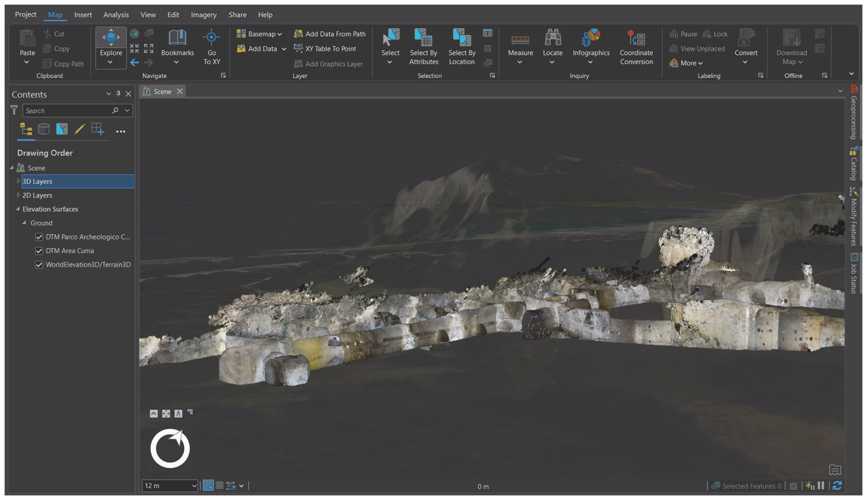Click Add Data From Path

[330, 34]
